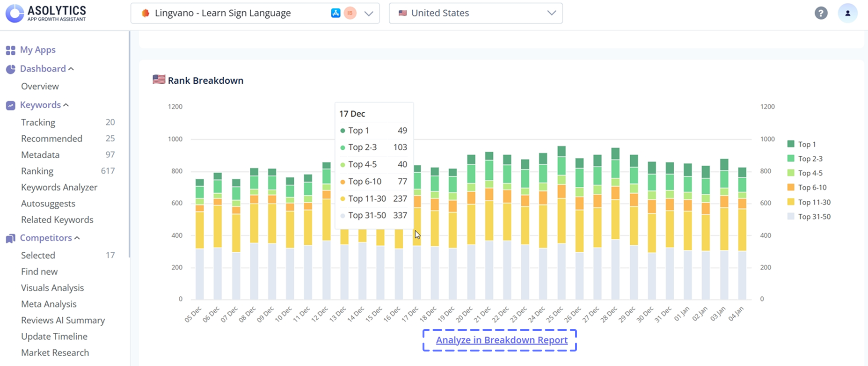868x366 pixels.
Task: Click the Keywords chart icon in sidebar
Action: pyautogui.click(x=10, y=105)
